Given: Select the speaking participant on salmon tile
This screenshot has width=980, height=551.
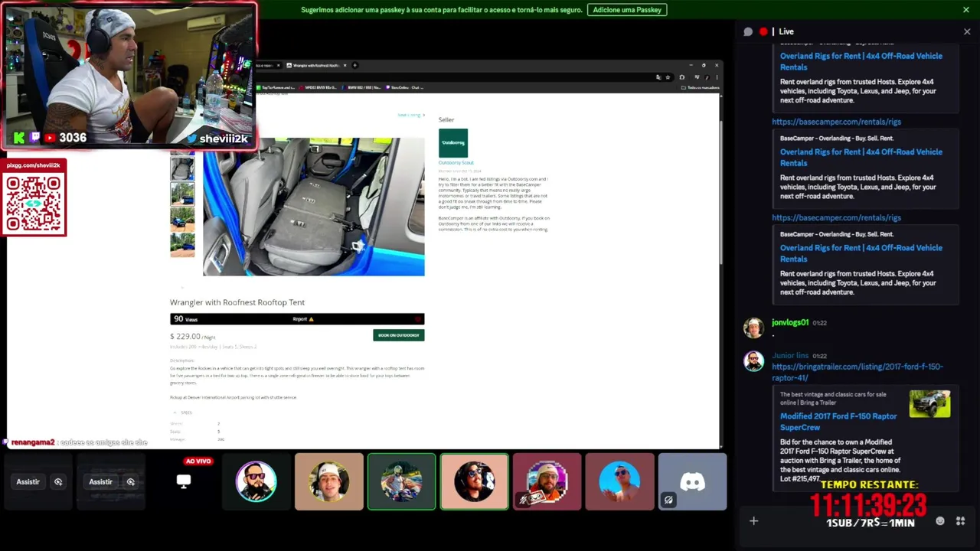Looking at the screenshot, I should pyautogui.click(x=474, y=481).
